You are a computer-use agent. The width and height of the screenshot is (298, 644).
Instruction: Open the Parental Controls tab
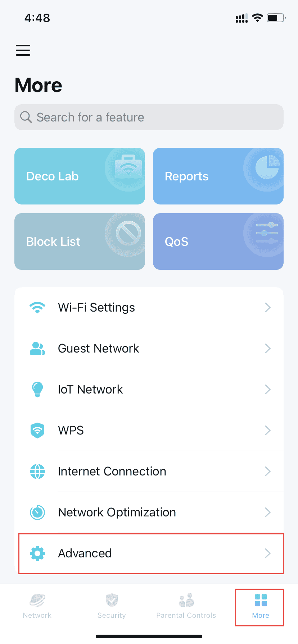coord(186,606)
